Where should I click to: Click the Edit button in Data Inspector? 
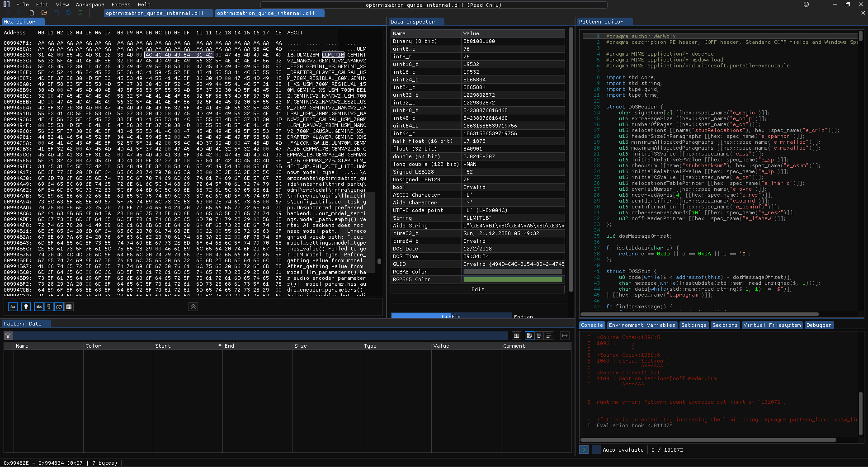point(477,289)
